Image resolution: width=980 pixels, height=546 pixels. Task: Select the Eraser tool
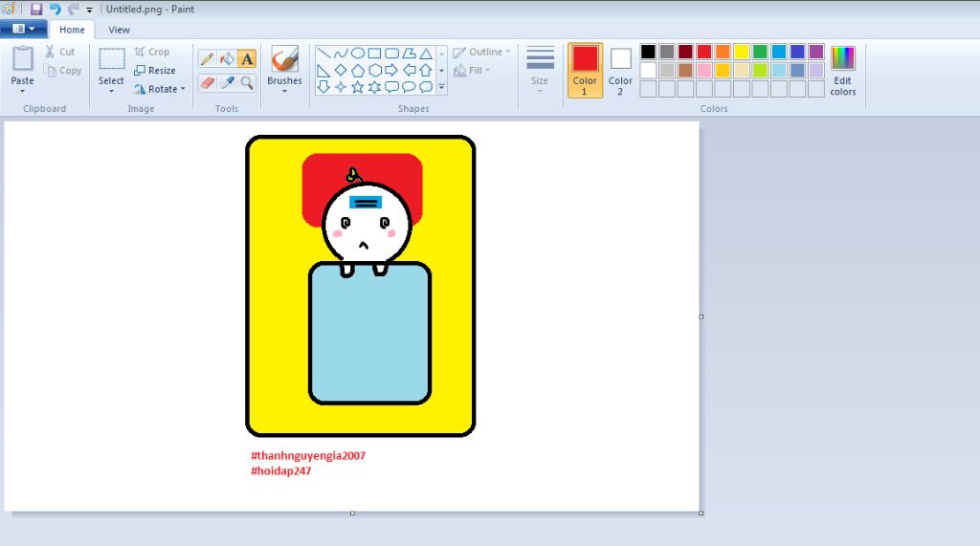(207, 82)
